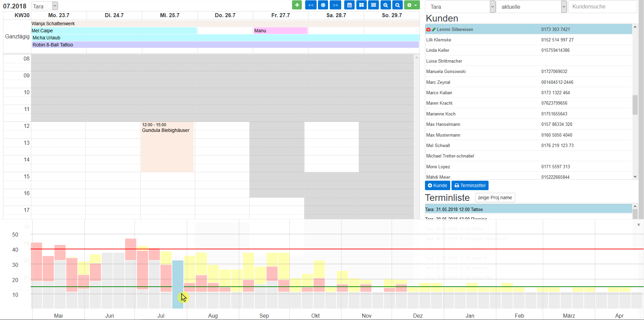The height and width of the screenshot is (320, 644).
Task: Select customer Marco Kaban
Action: [x=529, y=93]
